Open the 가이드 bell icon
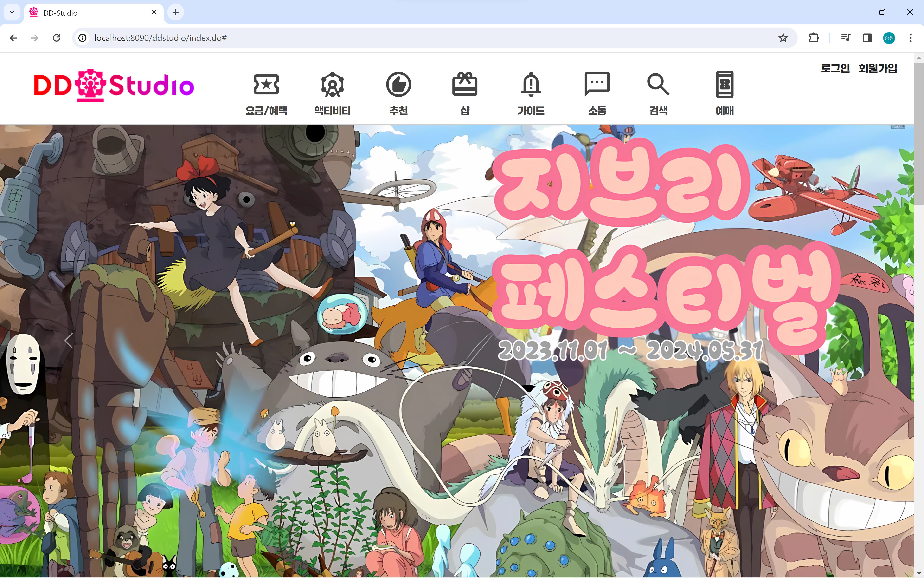Image resolution: width=924 pixels, height=578 pixels. (x=531, y=84)
